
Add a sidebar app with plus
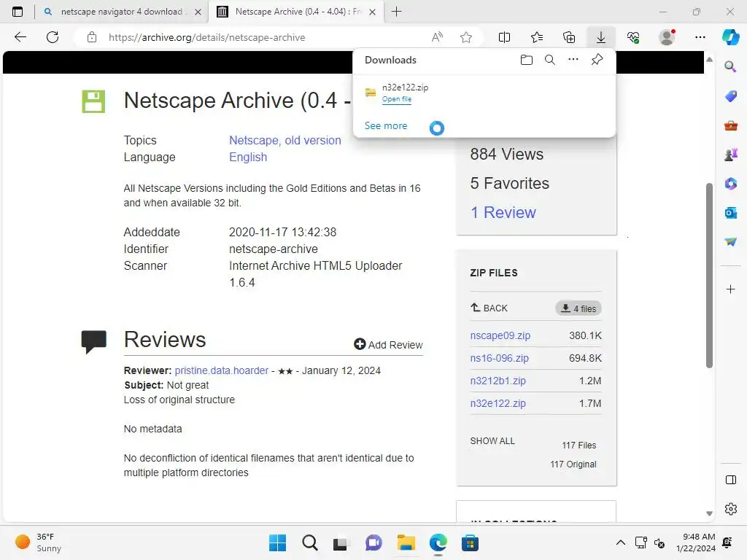tap(730, 289)
